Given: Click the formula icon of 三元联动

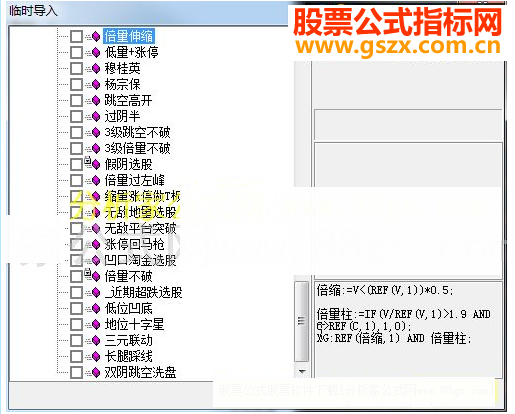Looking at the screenshot, I should click(96, 340).
